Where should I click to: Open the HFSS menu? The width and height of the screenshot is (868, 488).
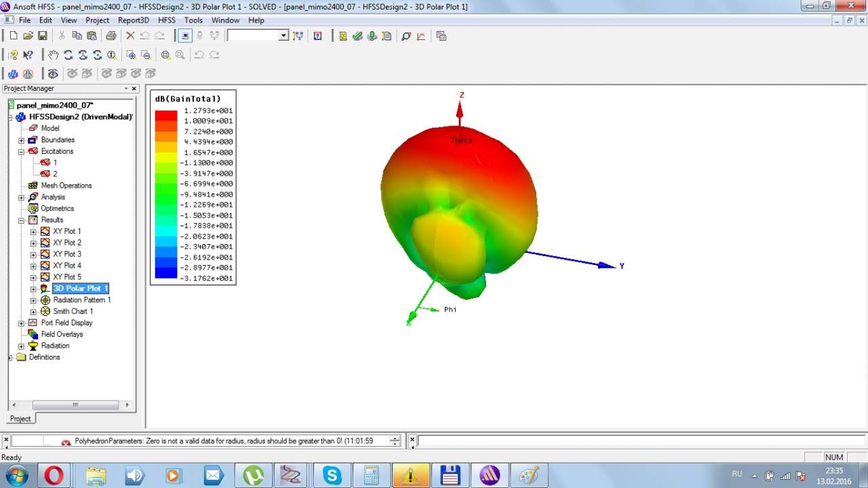pyautogui.click(x=166, y=20)
